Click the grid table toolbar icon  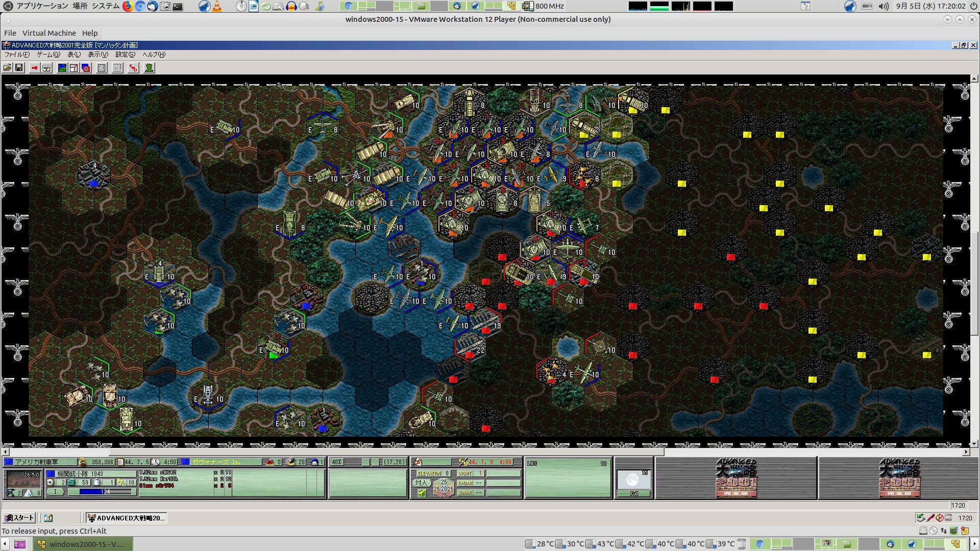[102, 68]
